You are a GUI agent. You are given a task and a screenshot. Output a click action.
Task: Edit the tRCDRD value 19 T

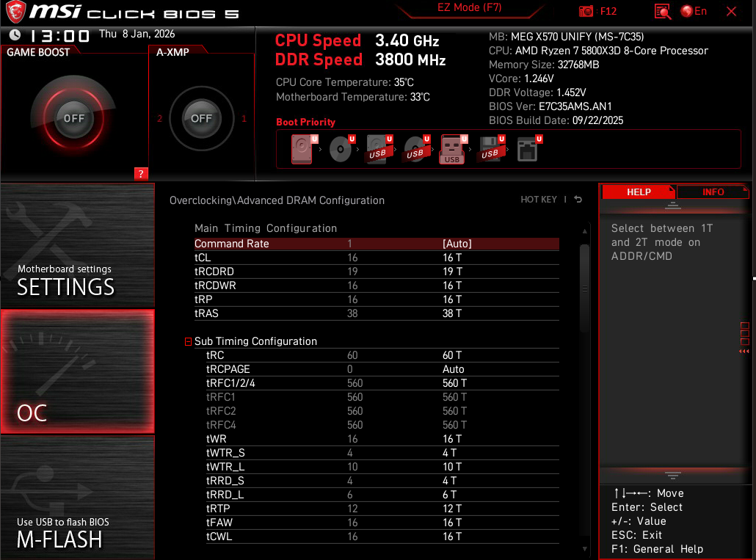(452, 272)
